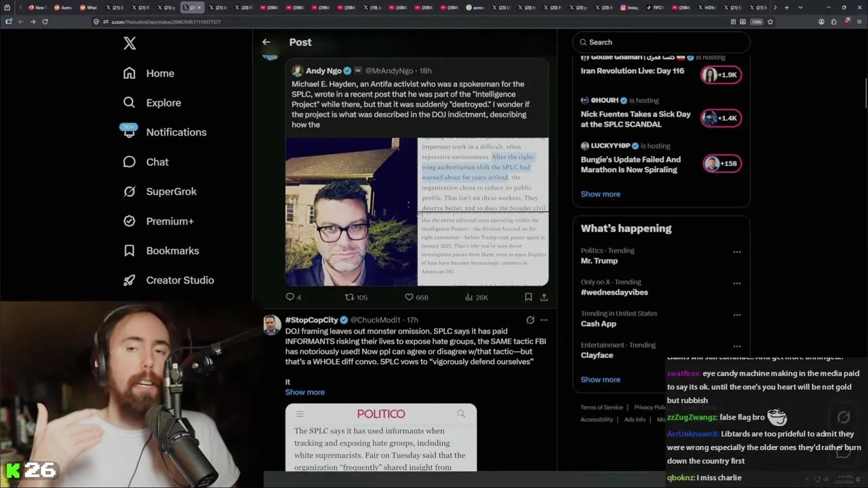The height and width of the screenshot is (488, 868).
Task: Click the hamburger menu in the Politico card
Action: [x=300, y=413]
